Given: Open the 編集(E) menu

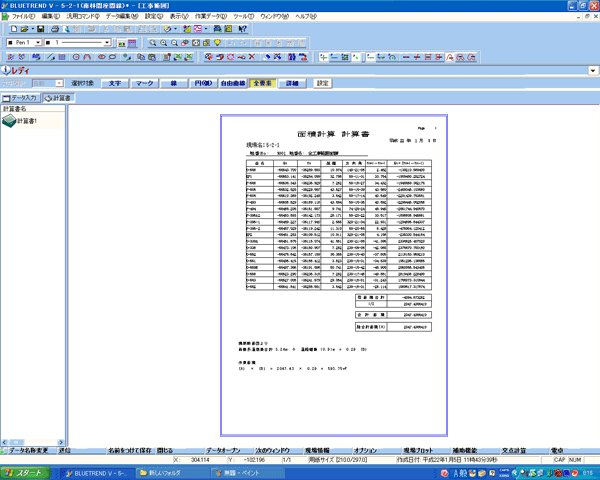Looking at the screenshot, I should pyautogui.click(x=51, y=16).
